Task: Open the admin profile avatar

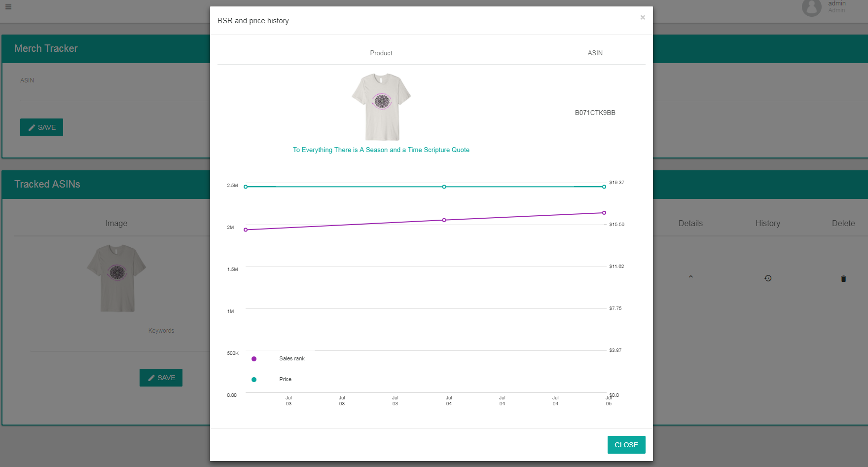Action: coord(812,8)
